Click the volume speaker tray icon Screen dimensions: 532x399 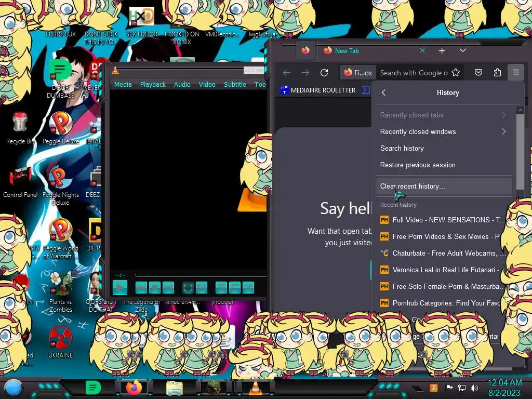click(x=474, y=388)
